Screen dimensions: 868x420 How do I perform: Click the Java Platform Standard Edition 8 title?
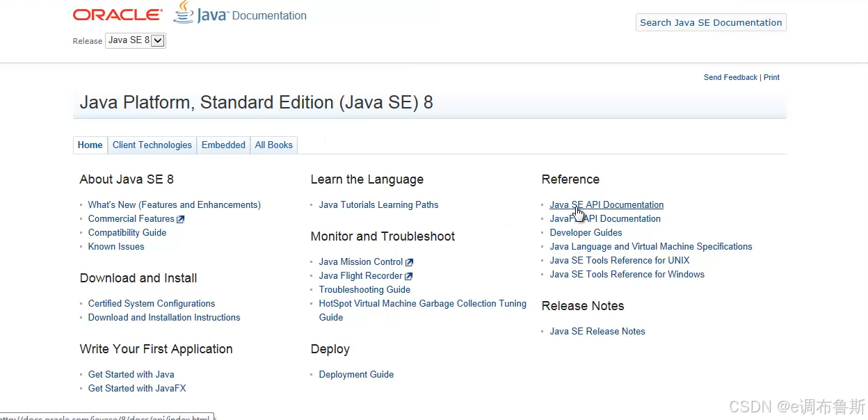coord(257,103)
